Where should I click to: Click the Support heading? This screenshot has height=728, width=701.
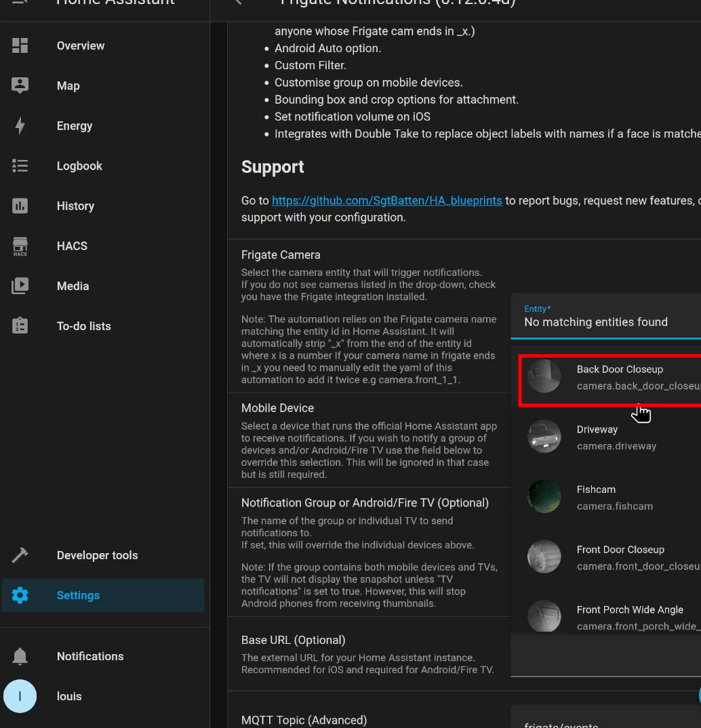pyautogui.click(x=273, y=167)
